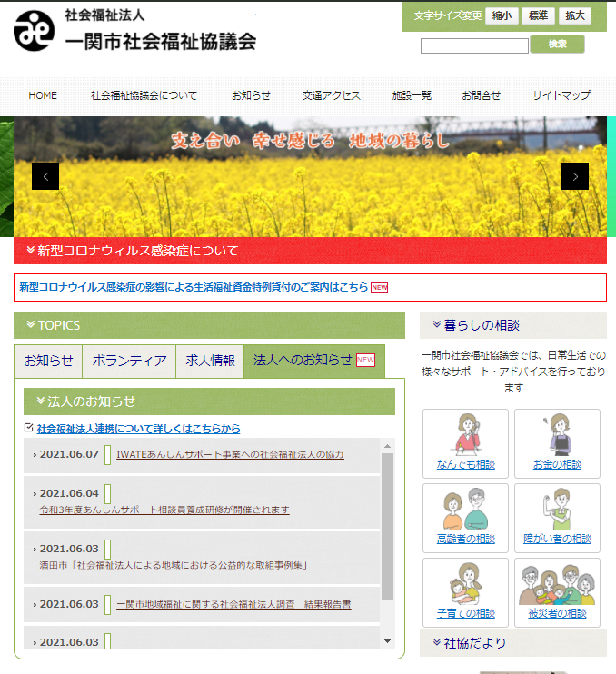Screen dimensions: 616x674
Task: Open the お金の相談 link
Action: tap(557, 465)
